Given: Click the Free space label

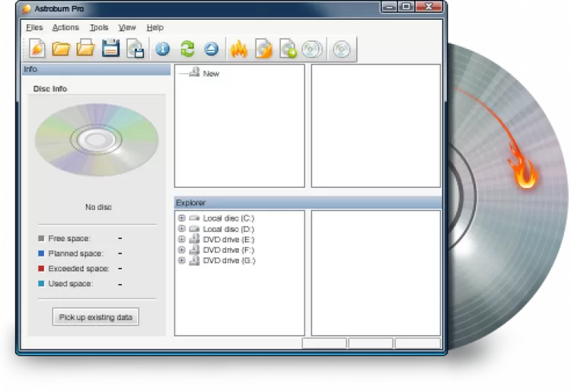Looking at the screenshot, I should pyautogui.click(x=69, y=238).
